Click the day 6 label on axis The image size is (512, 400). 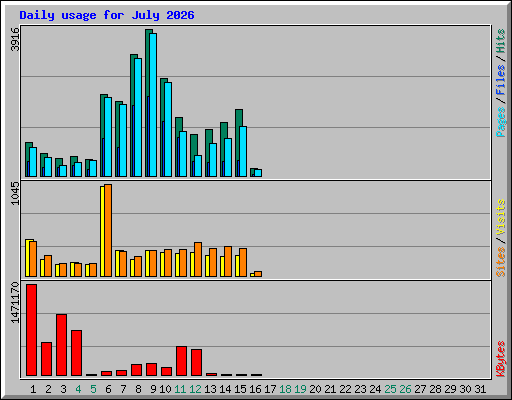pyautogui.click(x=108, y=389)
